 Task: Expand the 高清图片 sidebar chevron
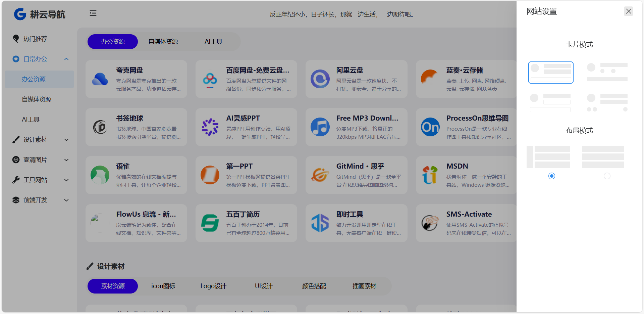(66, 160)
